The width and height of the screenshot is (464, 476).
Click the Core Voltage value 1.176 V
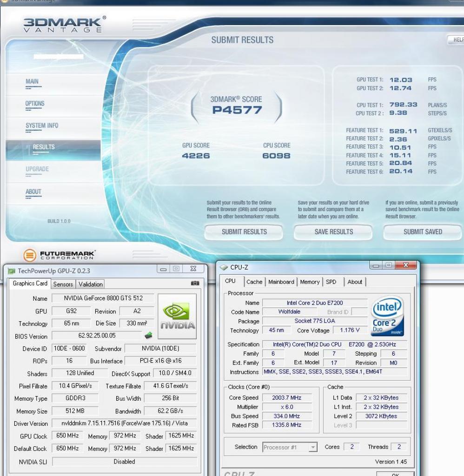click(350, 330)
